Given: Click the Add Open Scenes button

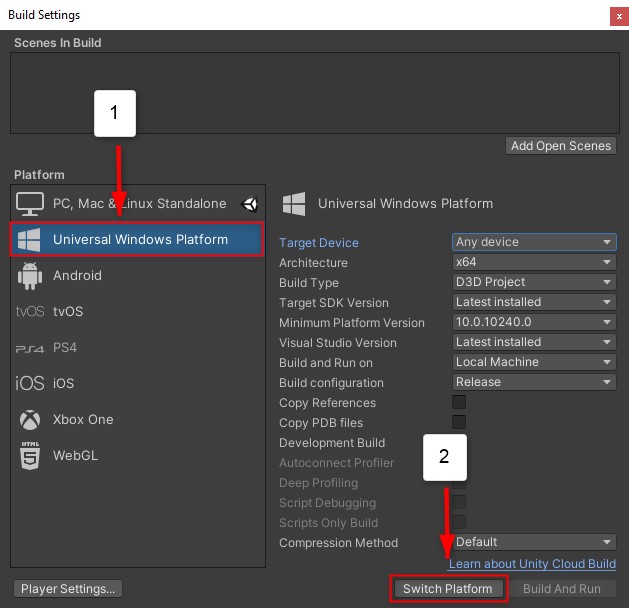Looking at the screenshot, I should (560, 146).
